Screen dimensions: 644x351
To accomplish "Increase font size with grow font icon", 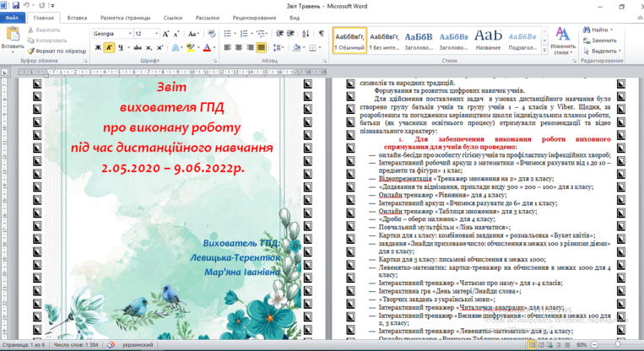I will (165, 34).
